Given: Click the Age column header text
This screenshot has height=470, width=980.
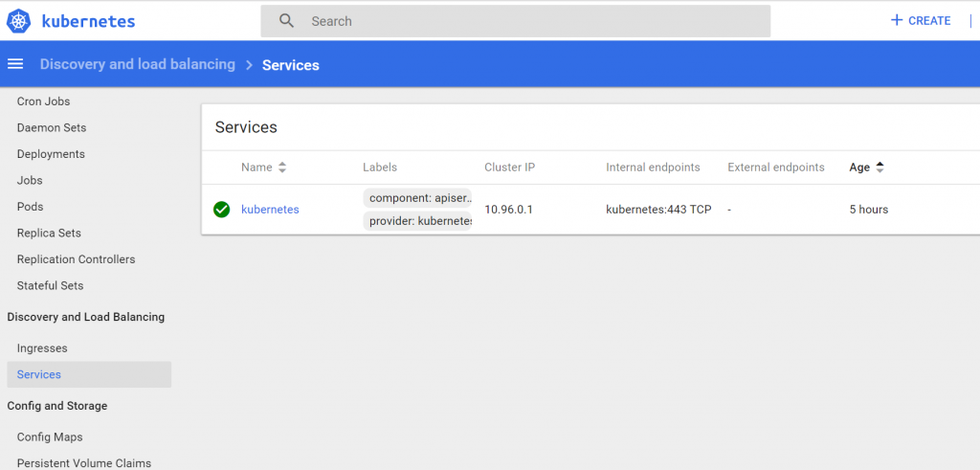Looking at the screenshot, I should [x=859, y=168].
